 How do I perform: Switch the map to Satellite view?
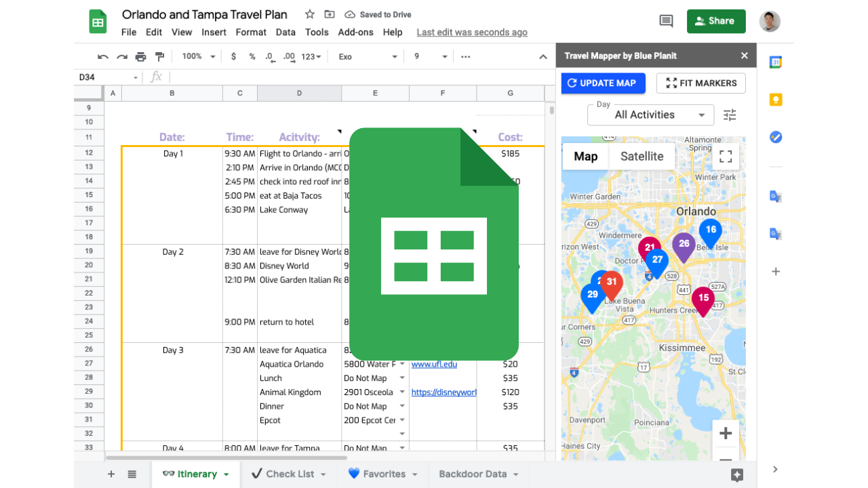(642, 157)
